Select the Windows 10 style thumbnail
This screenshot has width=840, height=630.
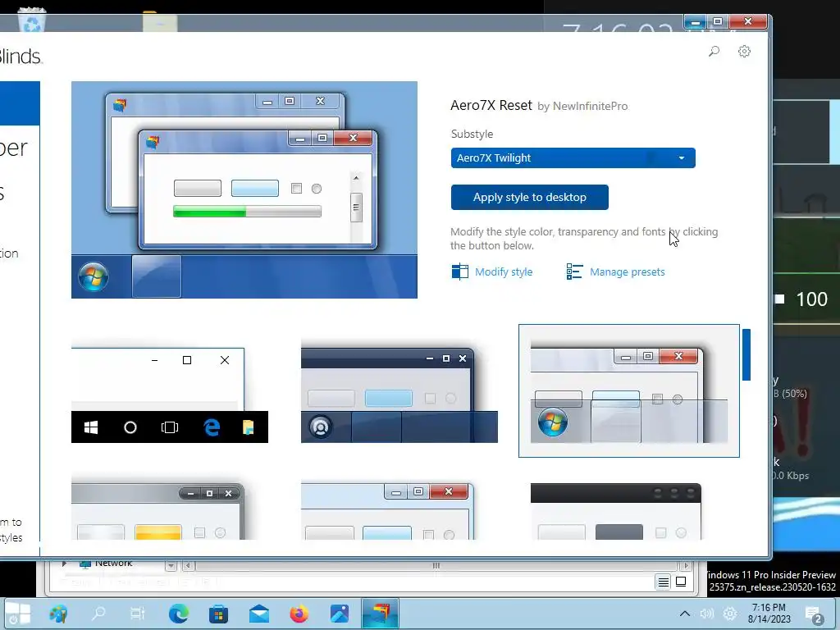170,395
